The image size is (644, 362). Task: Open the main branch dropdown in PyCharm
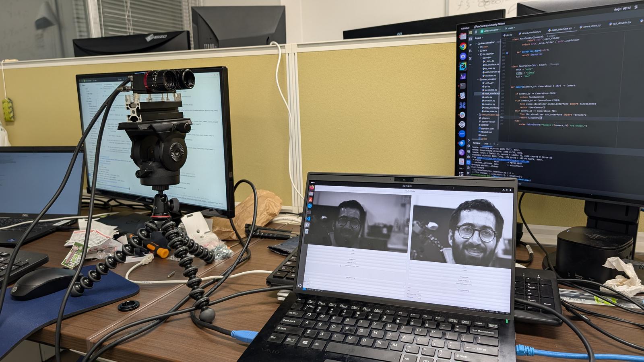pos(510,29)
